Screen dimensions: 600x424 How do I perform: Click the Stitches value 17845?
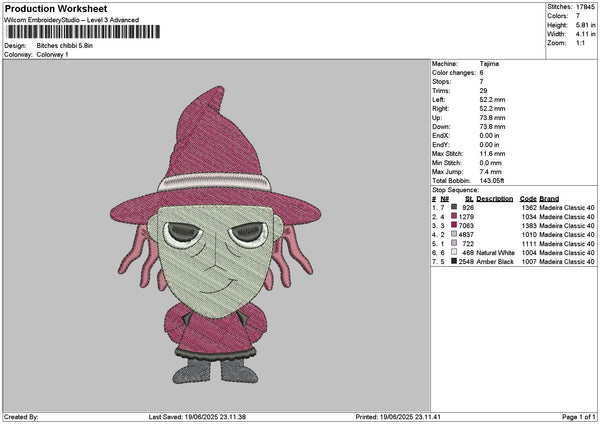[585, 7]
